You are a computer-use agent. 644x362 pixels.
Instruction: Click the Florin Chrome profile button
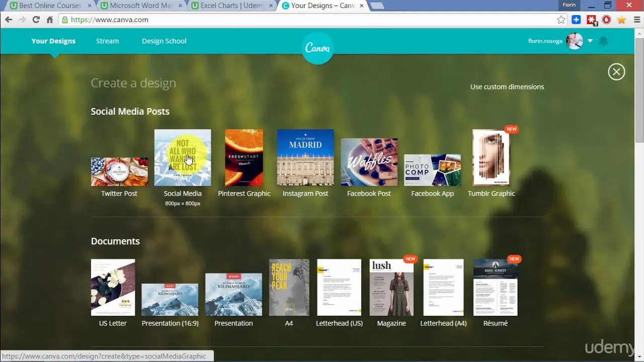click(x=569, y=5)
